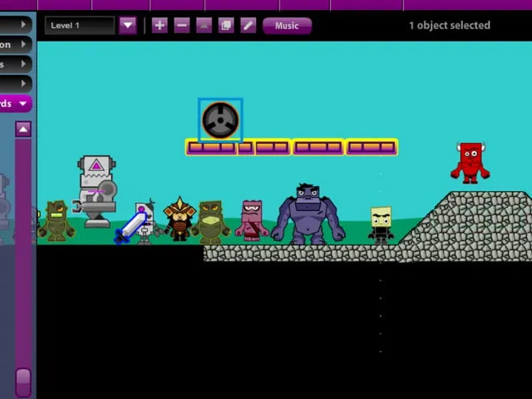Select the samurai character sprite

[180, 219]
